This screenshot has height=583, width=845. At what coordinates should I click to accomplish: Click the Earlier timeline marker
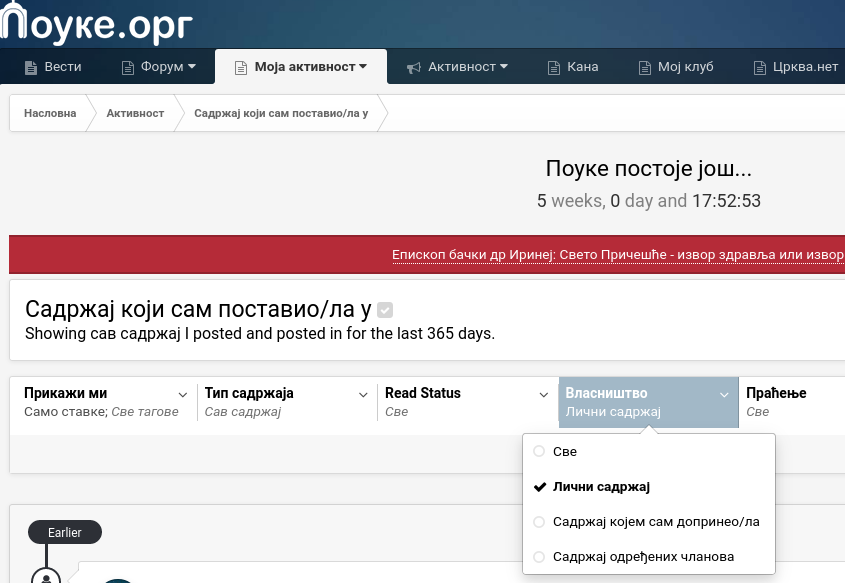pos(65,532)
